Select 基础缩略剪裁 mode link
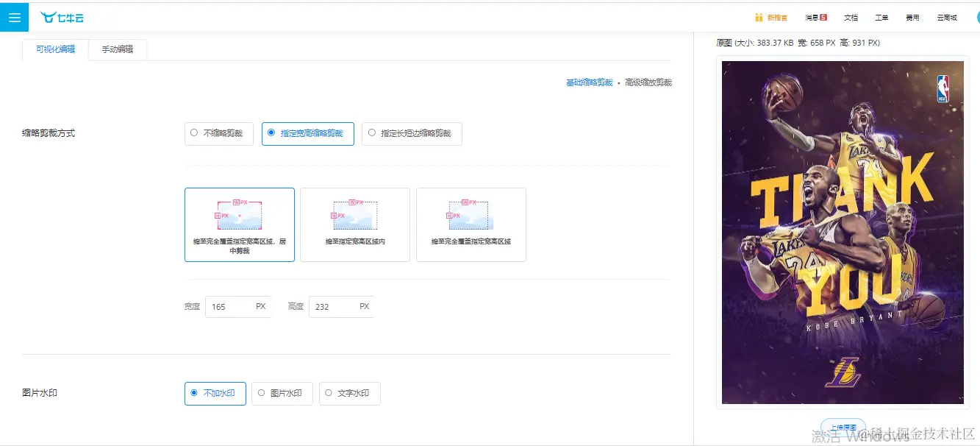980x446 pixels. click(589, 82)
